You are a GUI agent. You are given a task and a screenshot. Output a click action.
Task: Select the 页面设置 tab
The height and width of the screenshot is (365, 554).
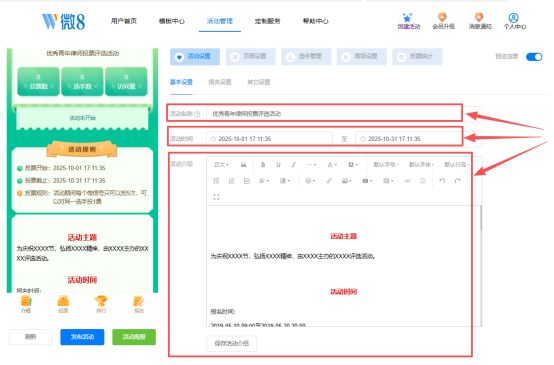[x=251, y=57]
